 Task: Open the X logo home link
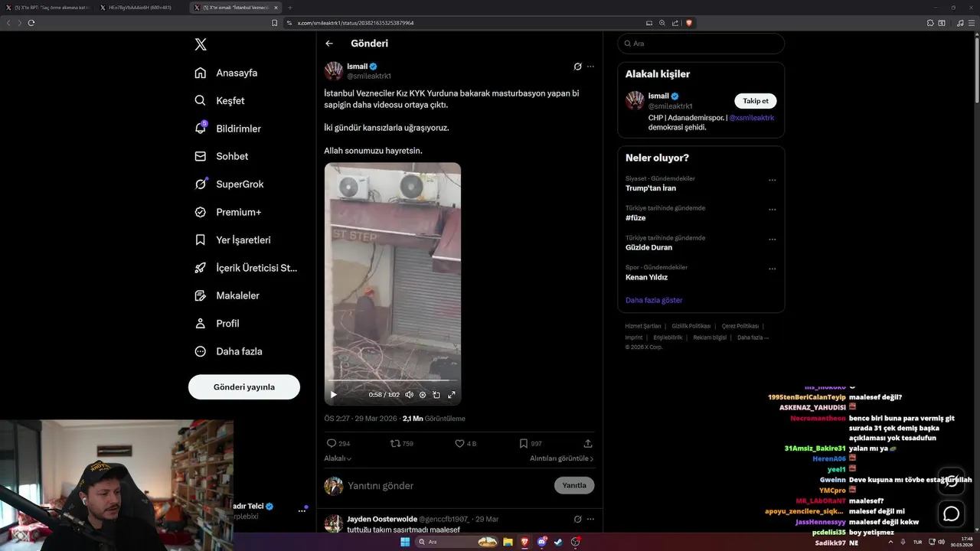pos(201,44)
